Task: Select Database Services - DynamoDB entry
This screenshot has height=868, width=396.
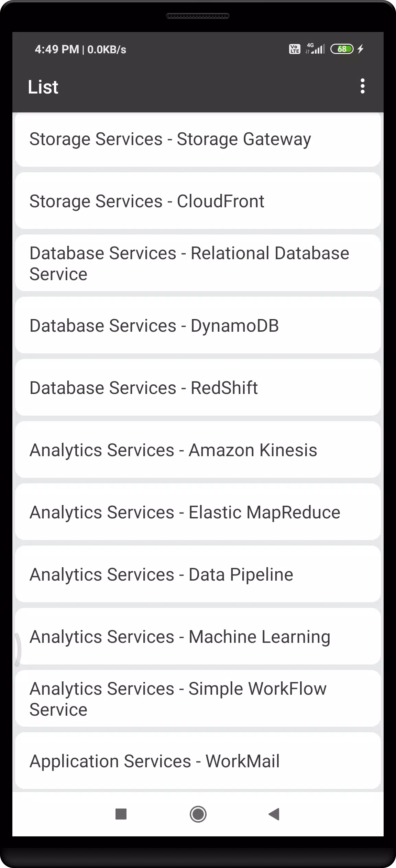Action: point(198,326)
